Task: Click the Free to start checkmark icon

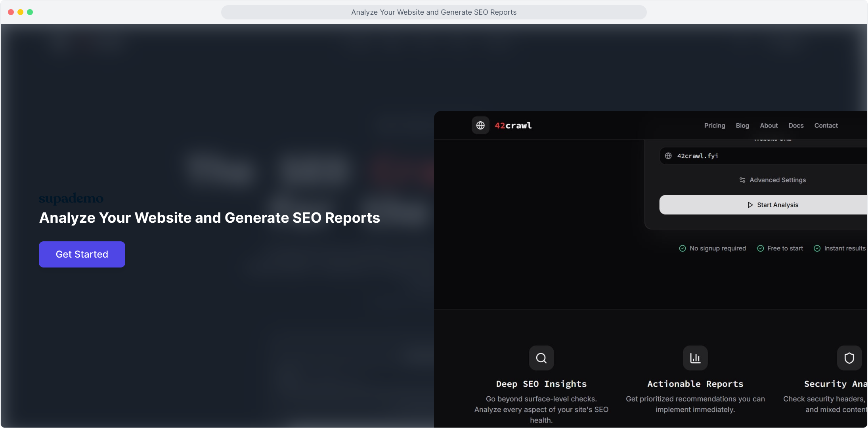Action: 761,248
